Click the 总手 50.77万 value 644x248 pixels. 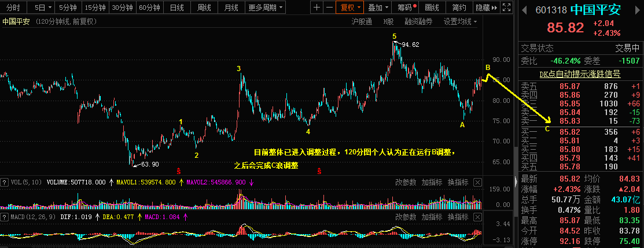[565, 200]
